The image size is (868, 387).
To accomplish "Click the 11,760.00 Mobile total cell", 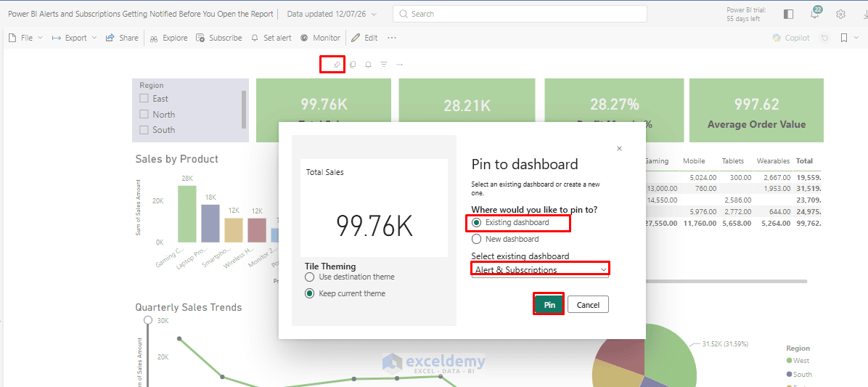I will coord(700,223).
